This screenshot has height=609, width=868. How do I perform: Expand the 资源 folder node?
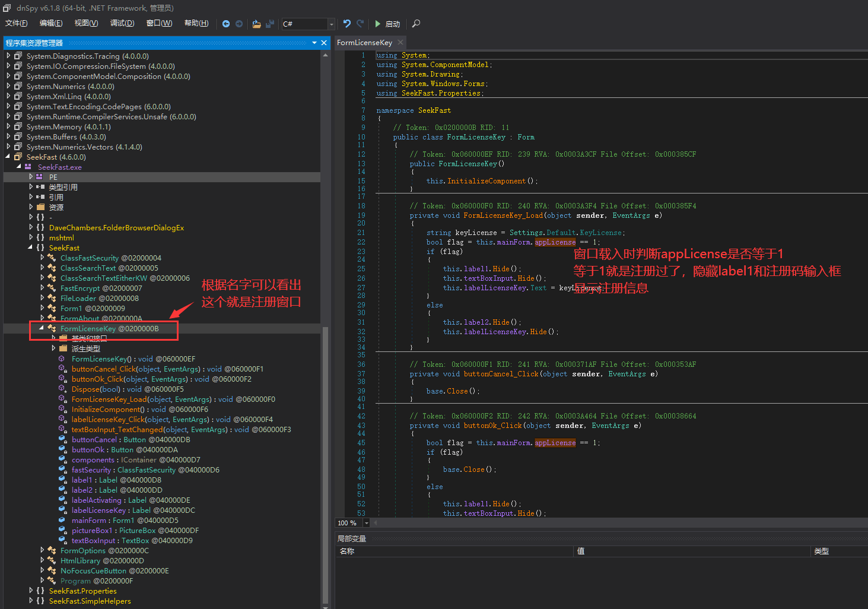click(x=31, y=207)
